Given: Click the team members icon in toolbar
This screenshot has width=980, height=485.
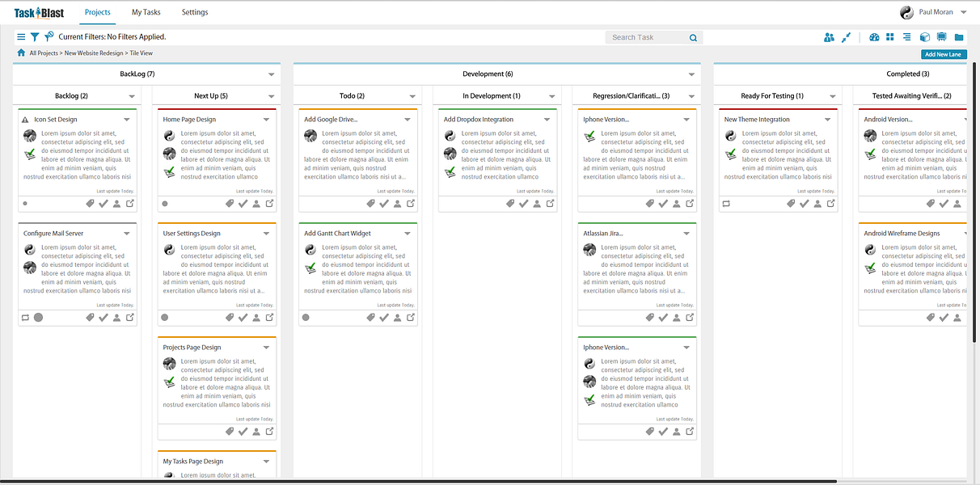Looking at the screenshot, I should (x=829, y=37).
